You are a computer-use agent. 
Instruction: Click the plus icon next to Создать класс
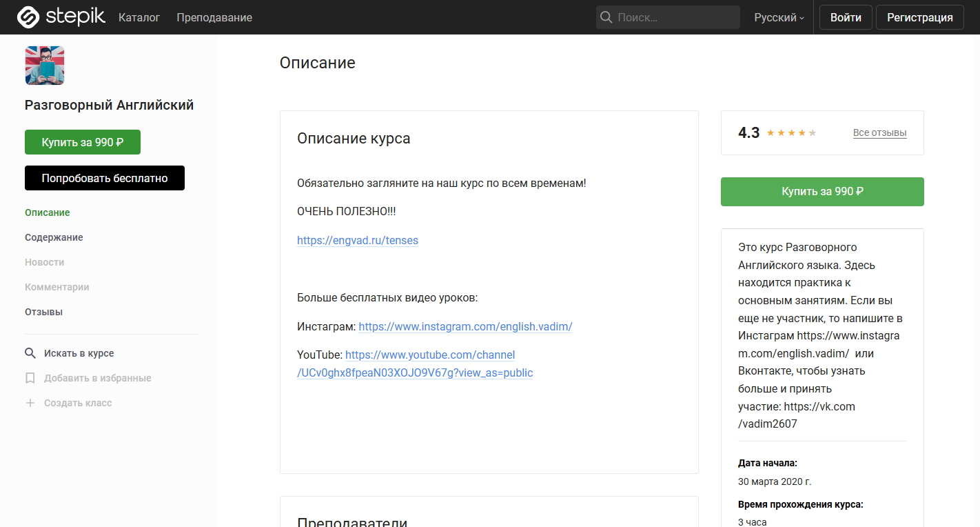[x=30, y=402]
